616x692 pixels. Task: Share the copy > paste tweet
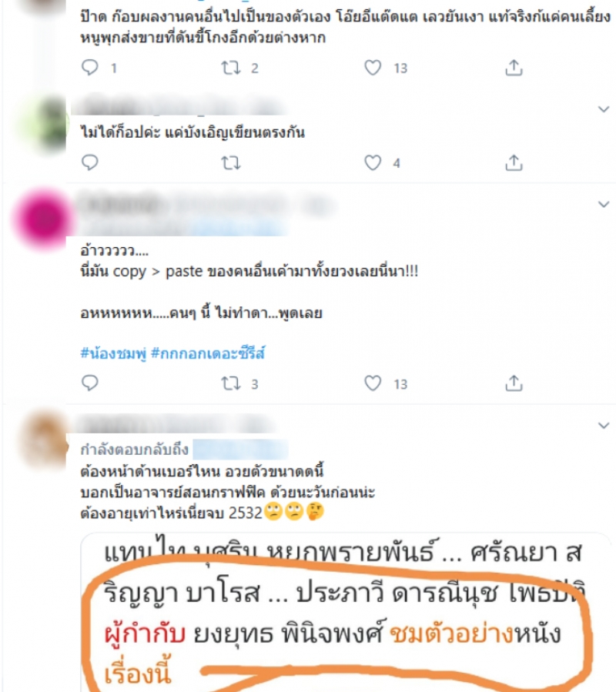514,383
